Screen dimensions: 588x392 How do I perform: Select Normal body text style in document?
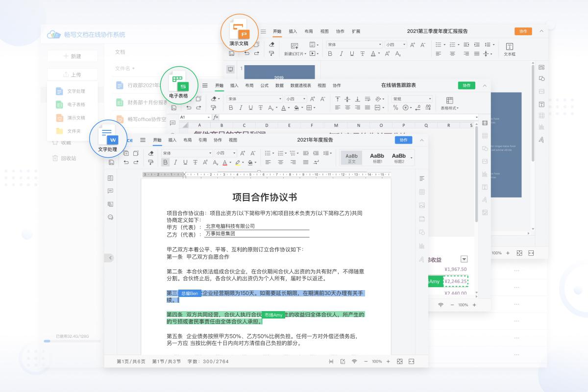351,157
